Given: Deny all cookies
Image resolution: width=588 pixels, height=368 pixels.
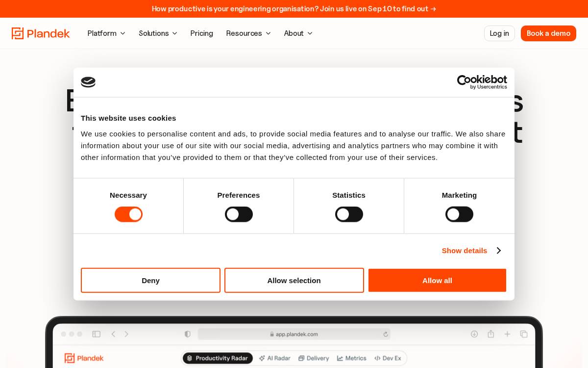Looking at the screenshot, I should [150, 281].
